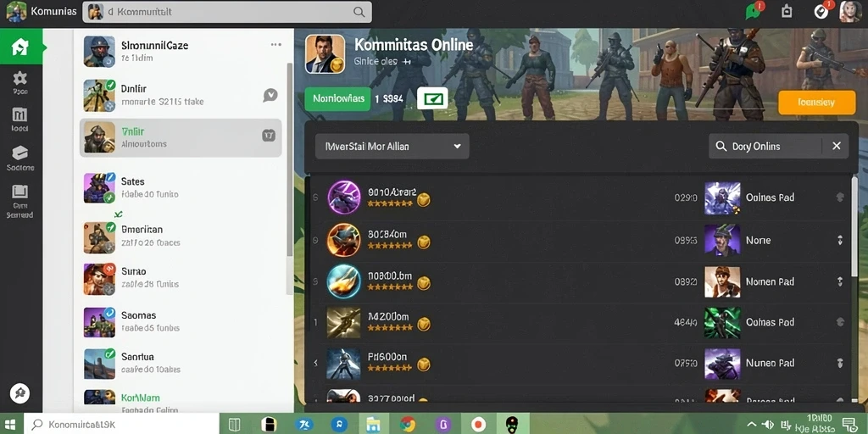Click the red-badged round icon in header
This screenshot has height=434, width=868.
point(822,10)
